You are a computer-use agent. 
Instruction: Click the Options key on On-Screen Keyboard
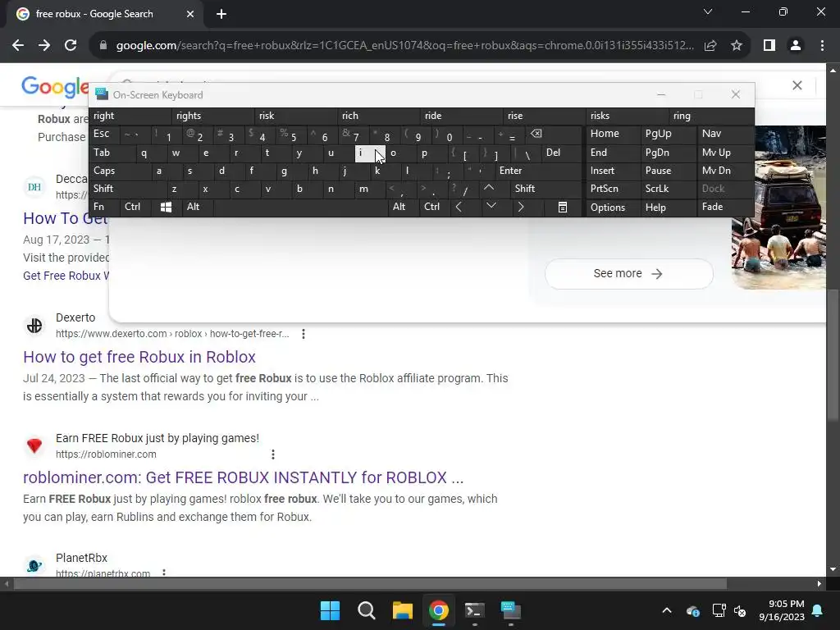click(x=613, y=208)
